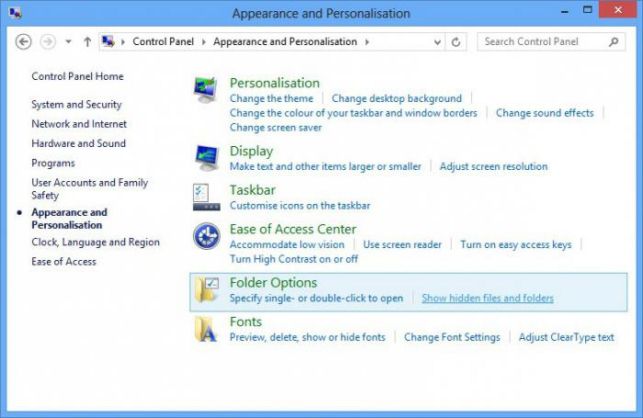Click the Taskbar category icon
643x418 pixels.
tap(206, 197)
